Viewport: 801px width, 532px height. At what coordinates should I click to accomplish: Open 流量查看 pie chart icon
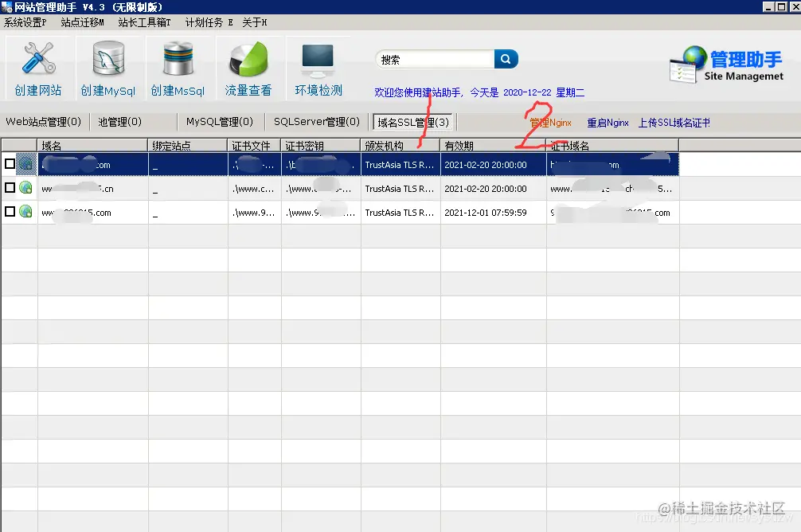click(248, 68)
